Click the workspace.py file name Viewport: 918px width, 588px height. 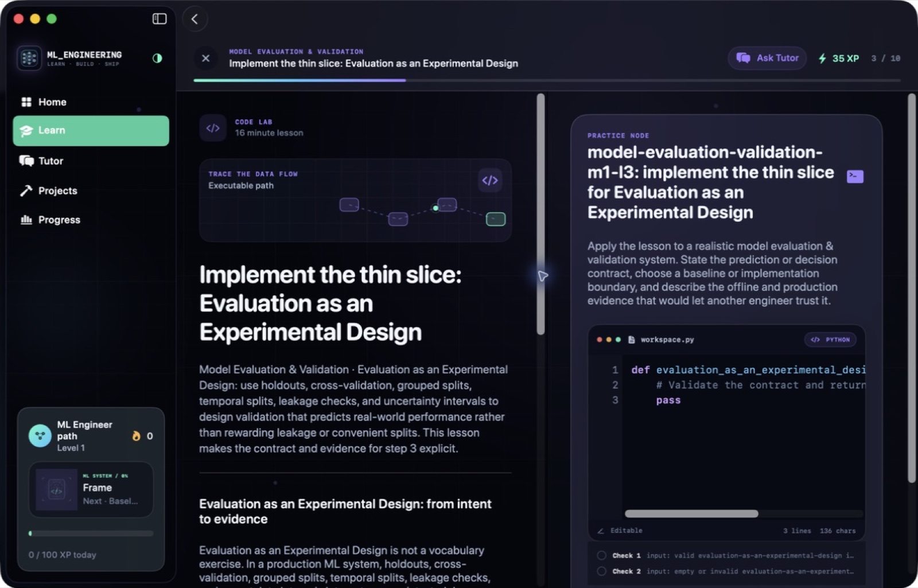click(x=667, y=340)
